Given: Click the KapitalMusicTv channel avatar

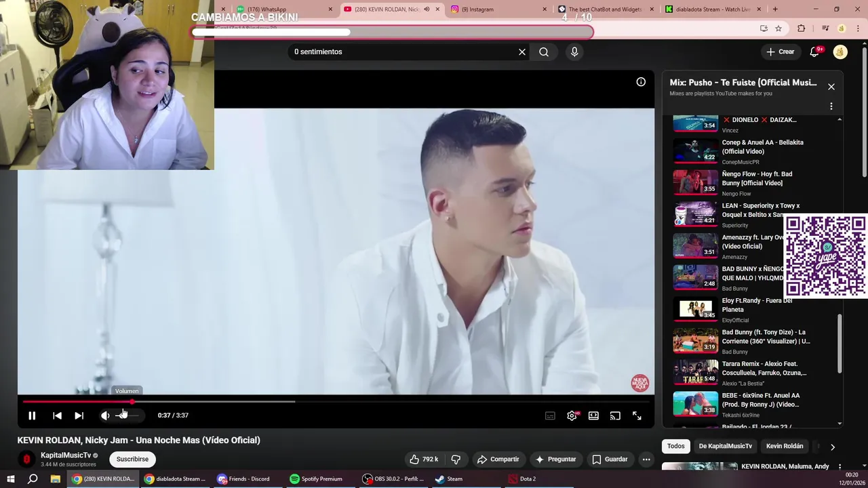Looking at the screenshot, I should pos(26,460).
